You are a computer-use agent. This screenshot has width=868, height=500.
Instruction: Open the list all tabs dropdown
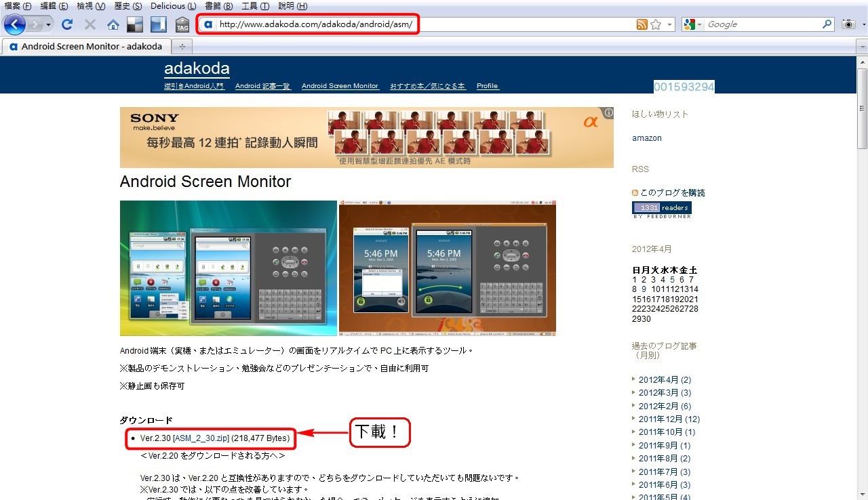[861, 47]
